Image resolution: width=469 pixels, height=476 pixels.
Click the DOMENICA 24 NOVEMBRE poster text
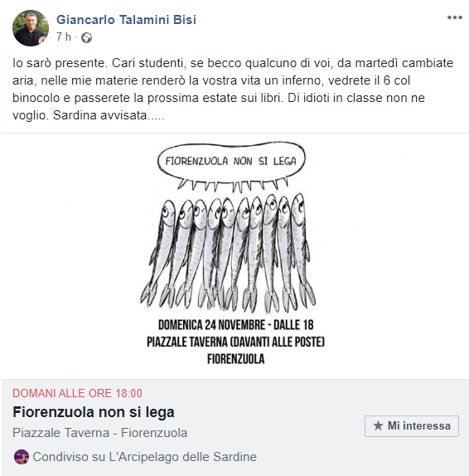point(235,325)
